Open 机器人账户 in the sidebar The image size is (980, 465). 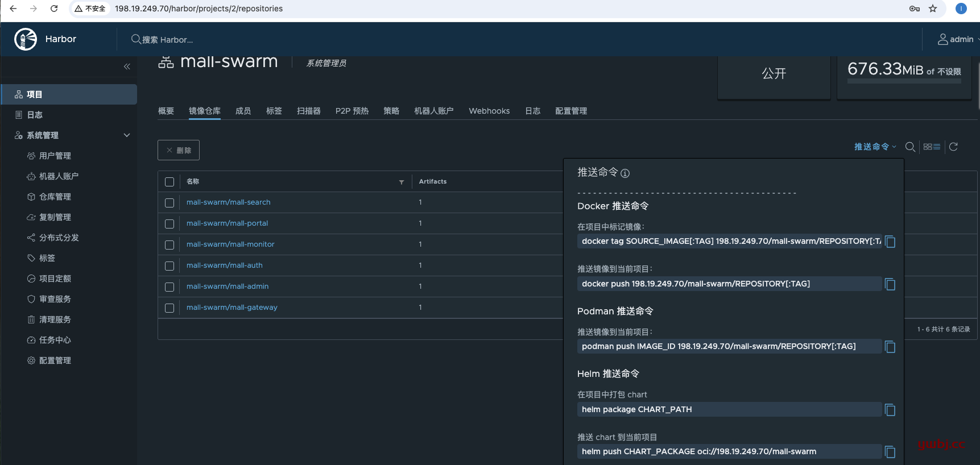tap(59, 176)
